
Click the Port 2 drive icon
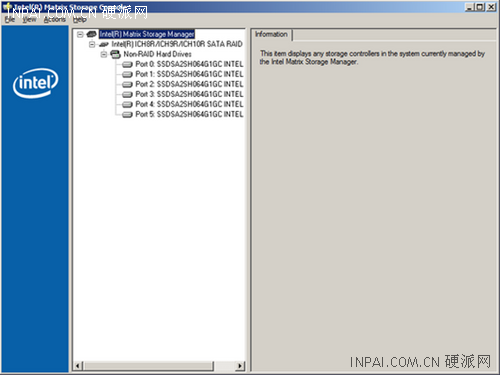tap(127, 84)
